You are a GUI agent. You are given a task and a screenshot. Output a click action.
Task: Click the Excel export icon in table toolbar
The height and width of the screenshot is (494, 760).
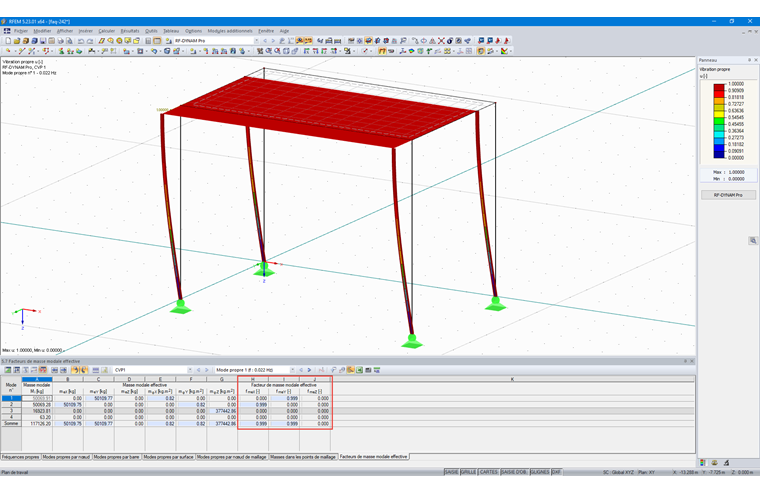coord(360,370)
